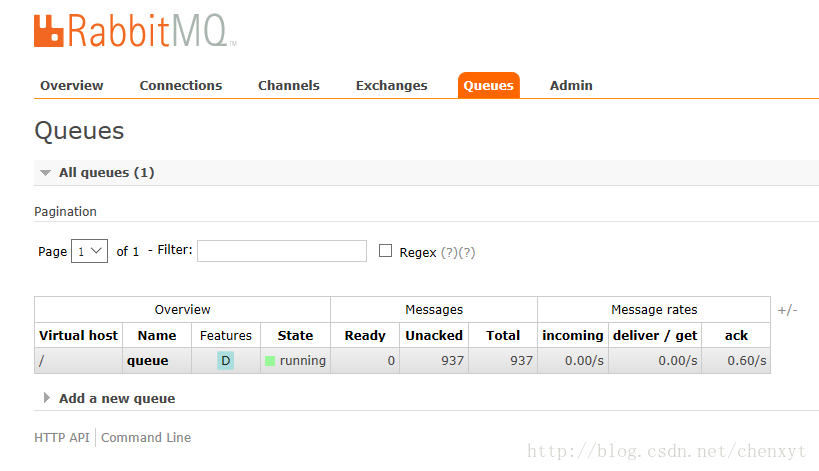Sort by Ready column header
This screenshot has width=819, height=471.
pos(365,336)
